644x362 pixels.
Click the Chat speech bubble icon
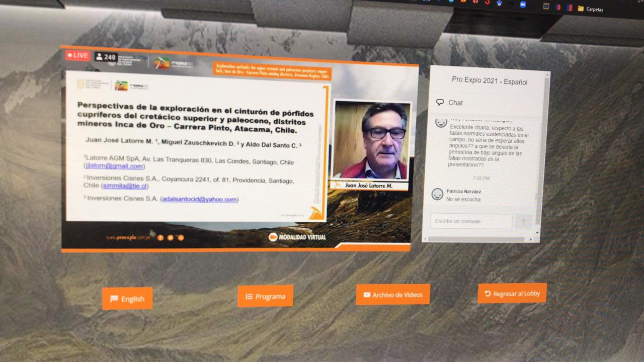click(440, 102)
